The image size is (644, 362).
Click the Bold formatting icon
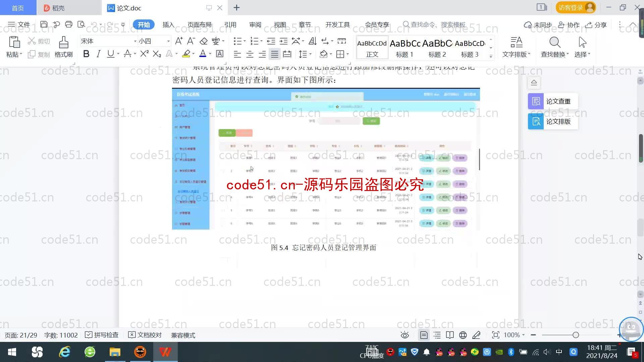pos(86,54)
